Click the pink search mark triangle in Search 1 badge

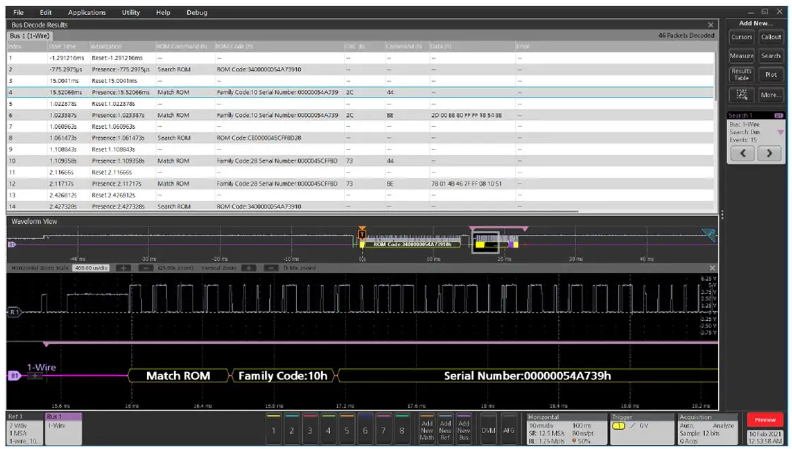coord(780,132)
